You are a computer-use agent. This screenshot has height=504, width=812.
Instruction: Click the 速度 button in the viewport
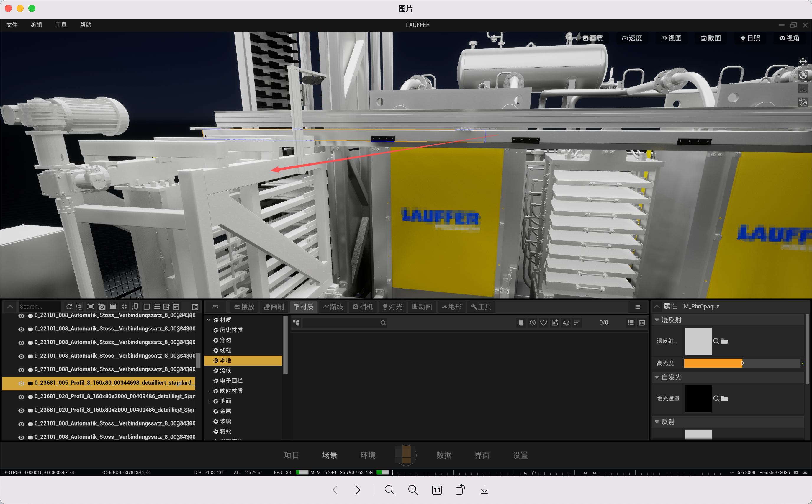tap(632, 38)
